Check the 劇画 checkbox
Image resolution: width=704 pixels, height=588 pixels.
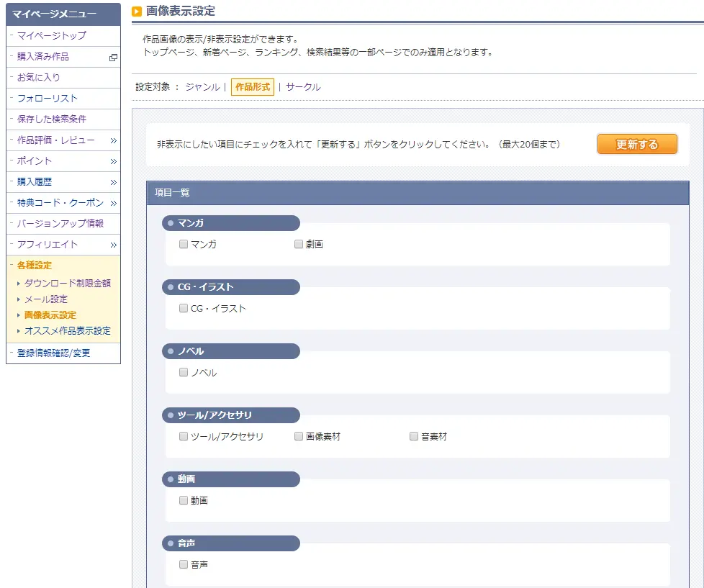pyautogui.click(x=299, y=244)
